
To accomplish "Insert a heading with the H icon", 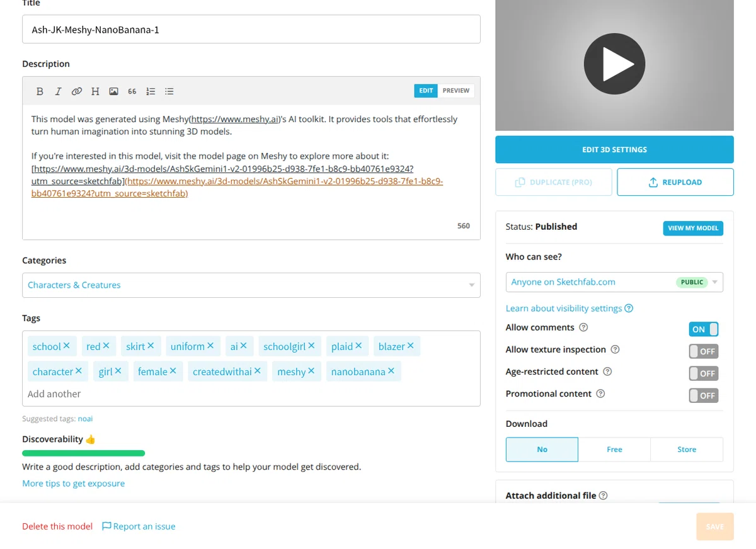I will pyautogui.click(x=95, y=91).
